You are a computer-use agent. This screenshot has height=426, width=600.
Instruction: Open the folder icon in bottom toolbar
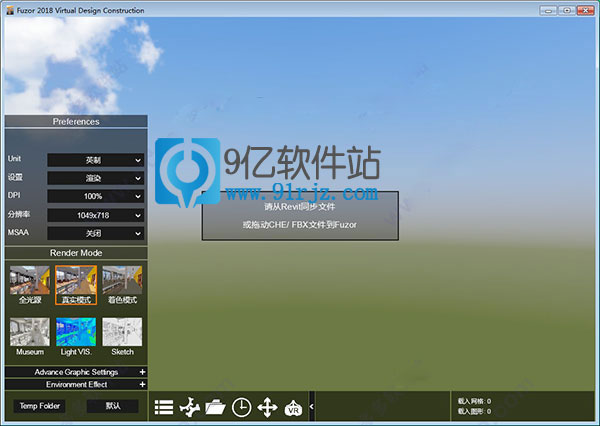[x=215, y=407]
